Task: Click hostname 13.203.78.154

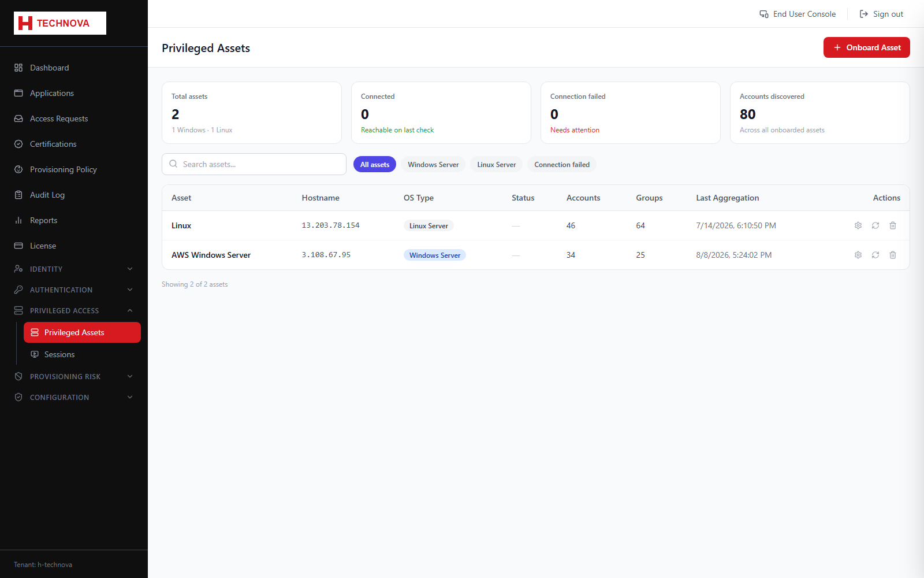Action: 330,225
